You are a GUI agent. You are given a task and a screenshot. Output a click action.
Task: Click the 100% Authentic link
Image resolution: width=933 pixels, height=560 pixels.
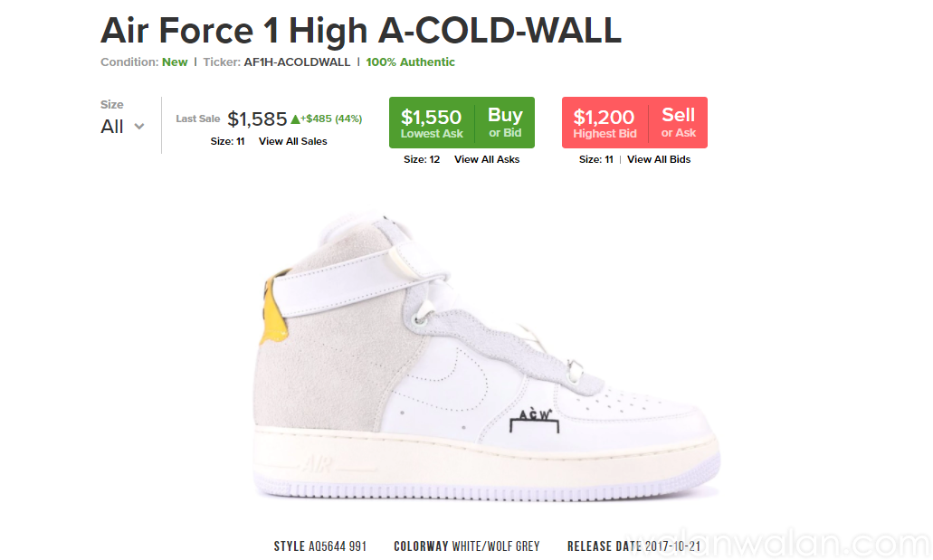coord(411,62)
